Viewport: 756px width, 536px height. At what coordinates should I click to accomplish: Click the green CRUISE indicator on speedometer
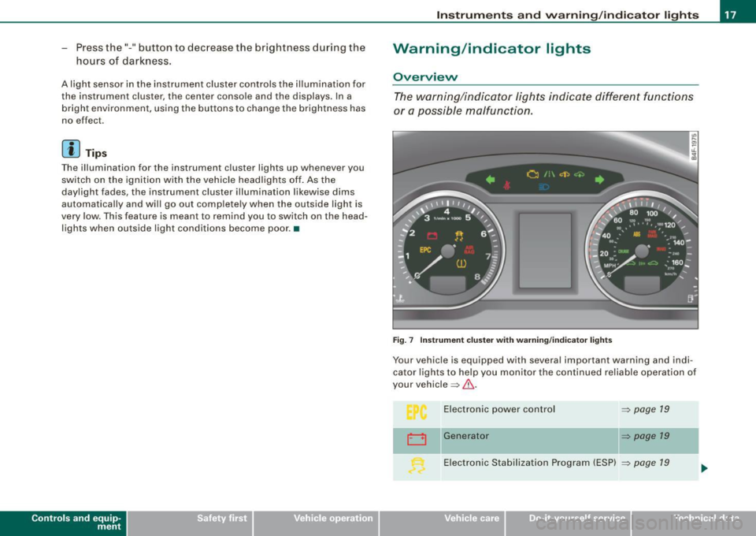click(623, 251)
